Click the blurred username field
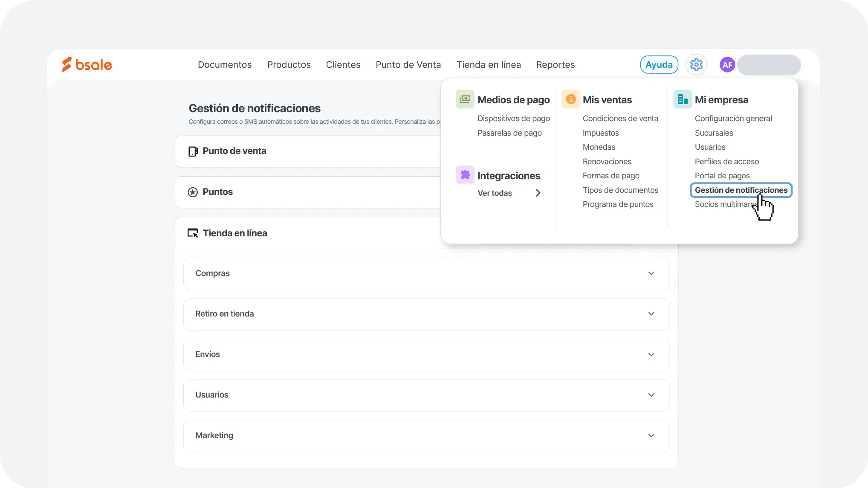This screenshot has height=488, width=868. coord(769,65)
